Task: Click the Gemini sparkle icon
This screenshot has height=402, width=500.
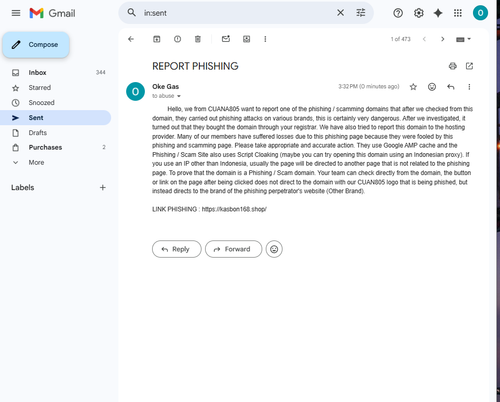Action: (x=438, y=13)
